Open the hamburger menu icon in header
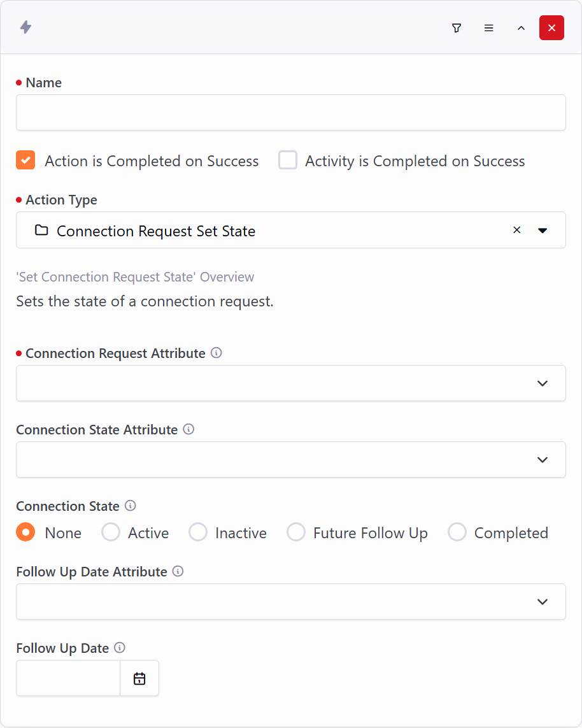This screenshot has height=728, width=582. click(489, 28)
